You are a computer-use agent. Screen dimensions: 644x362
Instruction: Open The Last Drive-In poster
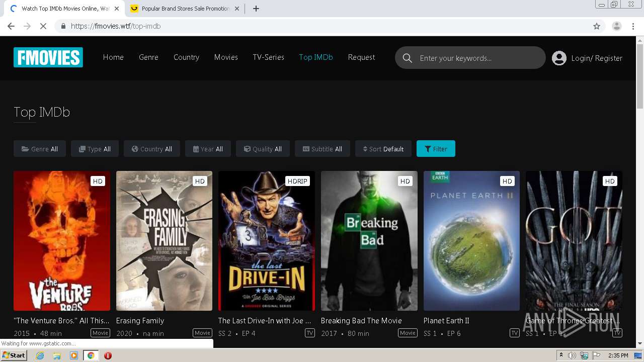click(x=267, y=241)
